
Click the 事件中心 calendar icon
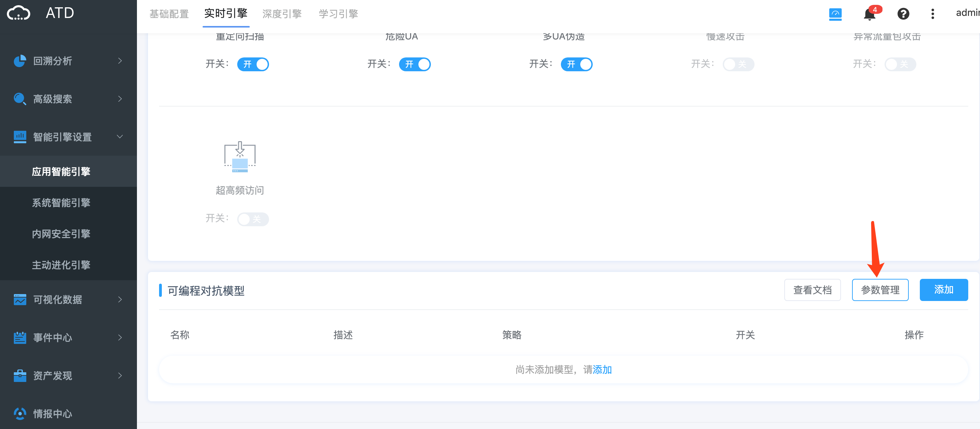20,338
